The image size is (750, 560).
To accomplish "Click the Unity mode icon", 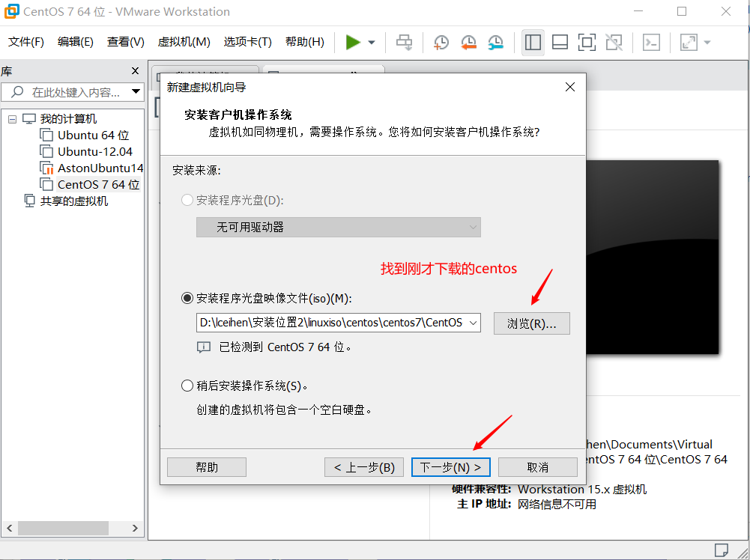I will pos(614,42).
